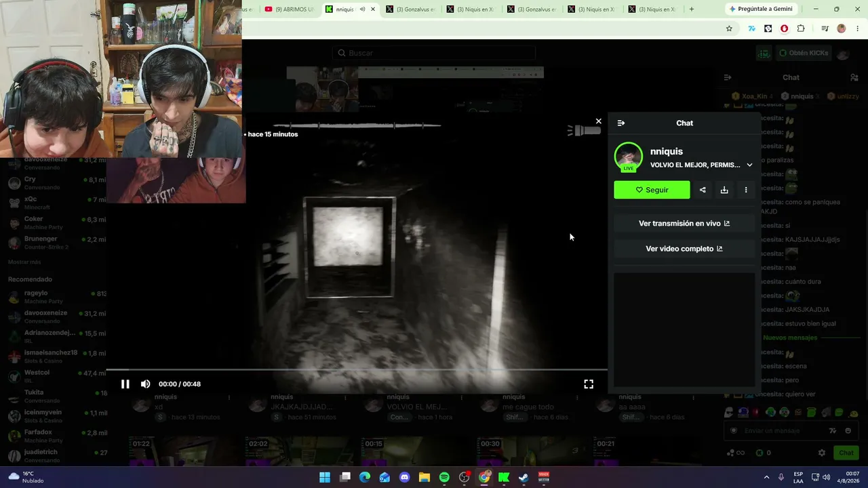The width and height of the screenshot is (868, 488).
Task: Focus the Kick Buscar search field
Action: [434, 53]
